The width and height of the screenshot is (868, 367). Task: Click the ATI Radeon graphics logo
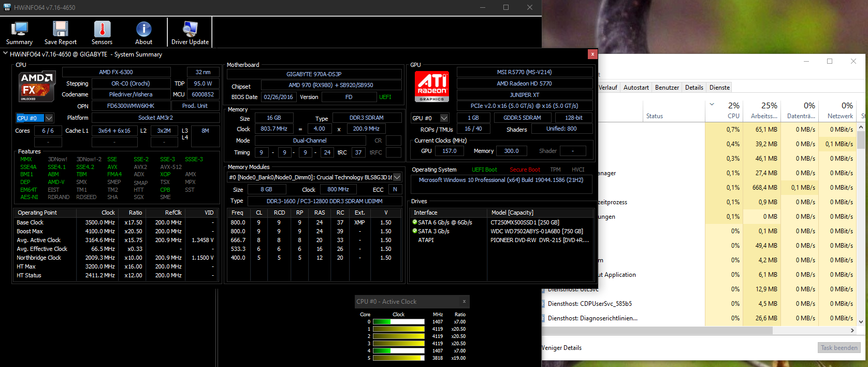432,86
